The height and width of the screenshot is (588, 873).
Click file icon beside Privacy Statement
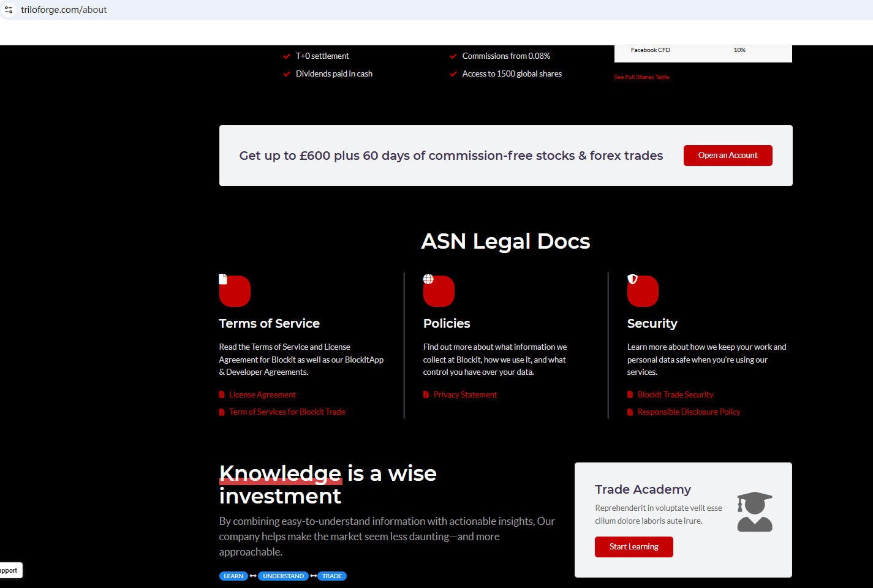(426, 395)
